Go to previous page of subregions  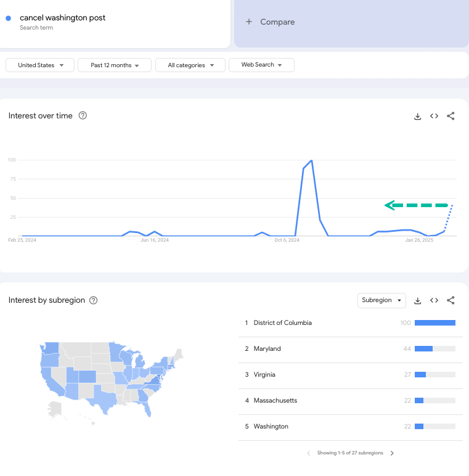coord(309,453)
